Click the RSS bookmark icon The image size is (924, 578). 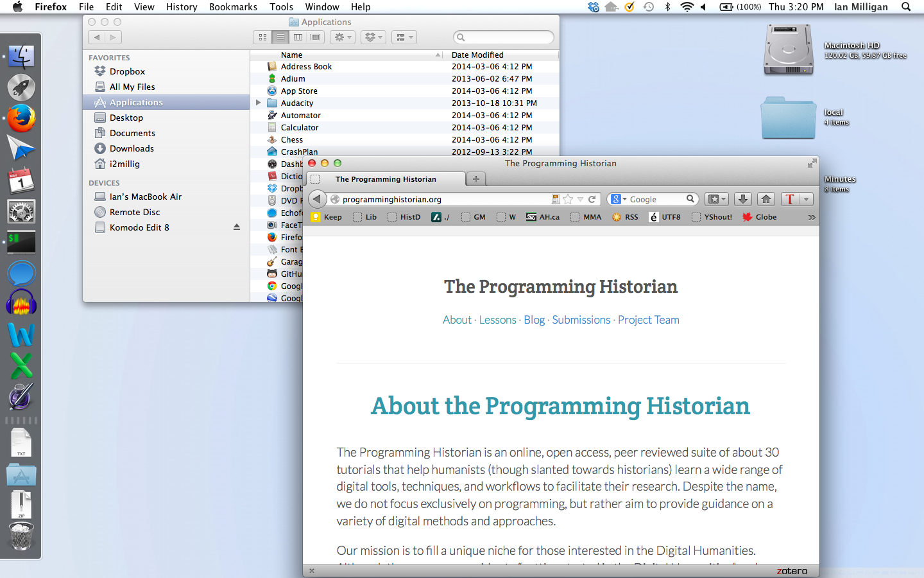coord(624,216)
